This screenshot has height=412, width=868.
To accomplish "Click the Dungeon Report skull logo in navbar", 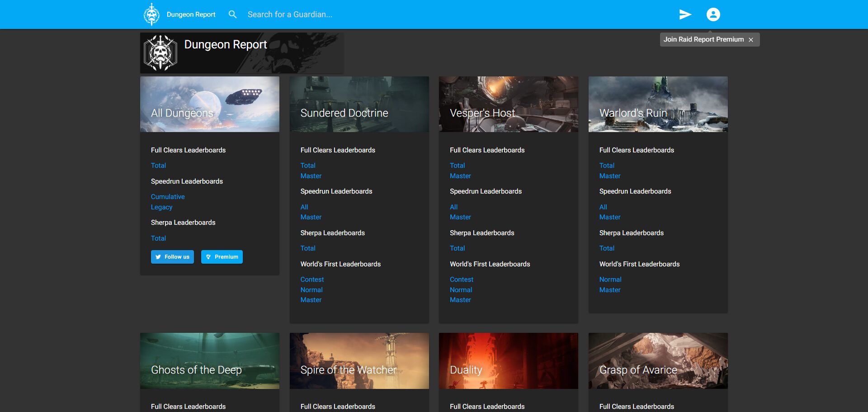I will click(151, 14).
